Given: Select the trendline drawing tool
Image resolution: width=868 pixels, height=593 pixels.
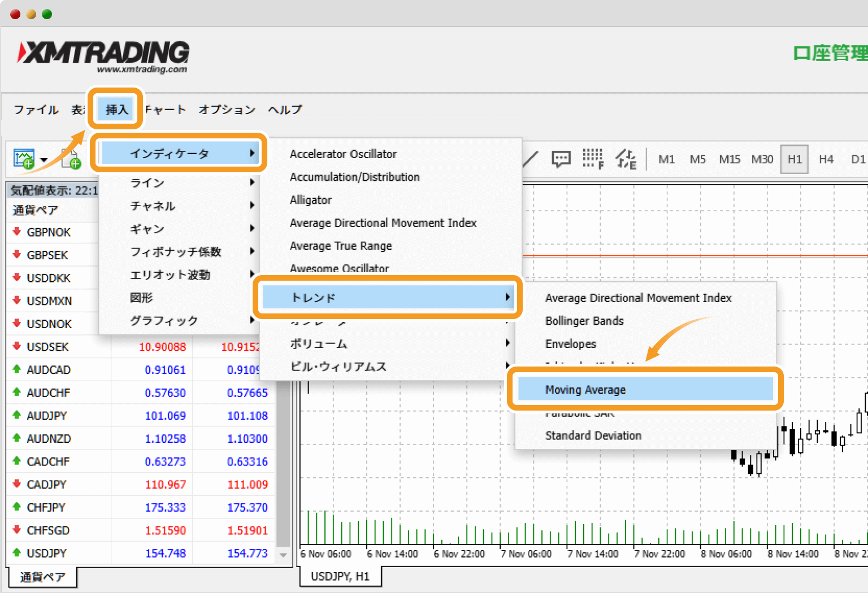Looking at the screenshot, I should point(530,159).
